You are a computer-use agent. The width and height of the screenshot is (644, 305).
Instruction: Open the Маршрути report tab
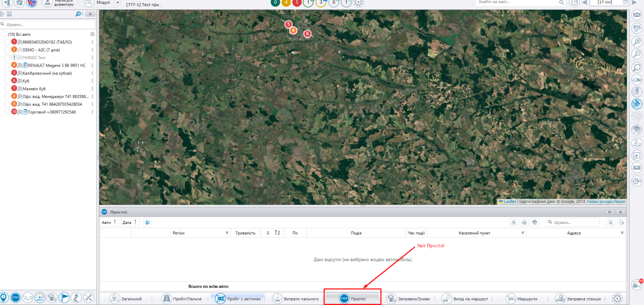click(x=522, y=299)
